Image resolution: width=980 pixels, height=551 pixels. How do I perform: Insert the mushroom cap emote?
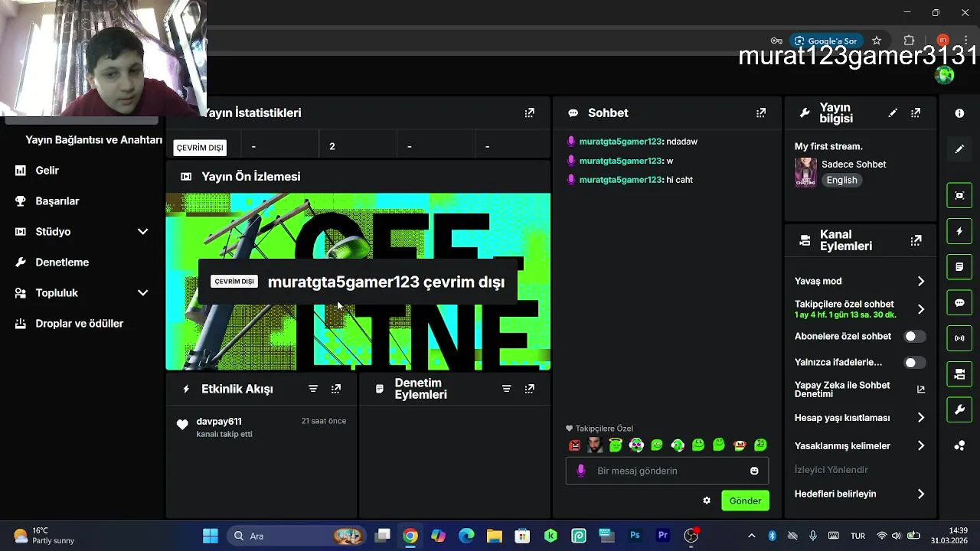click(x=740, y=445)
